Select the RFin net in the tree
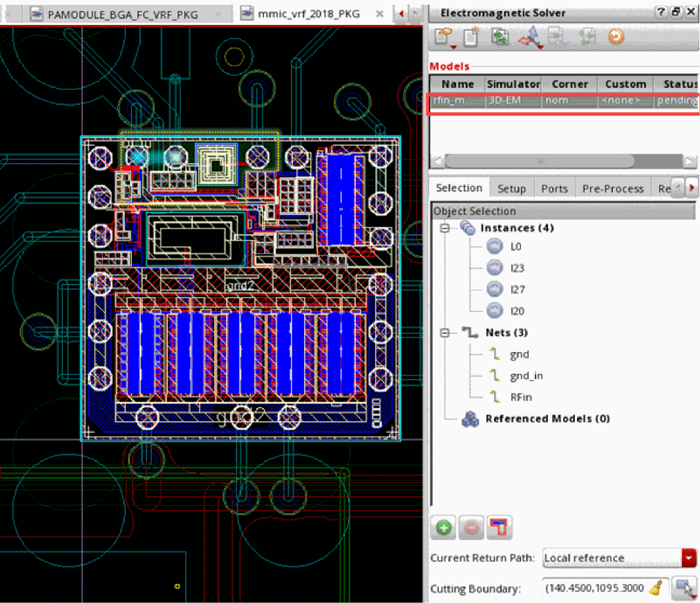This screenshot has height=603, width=700. (520, 397)
